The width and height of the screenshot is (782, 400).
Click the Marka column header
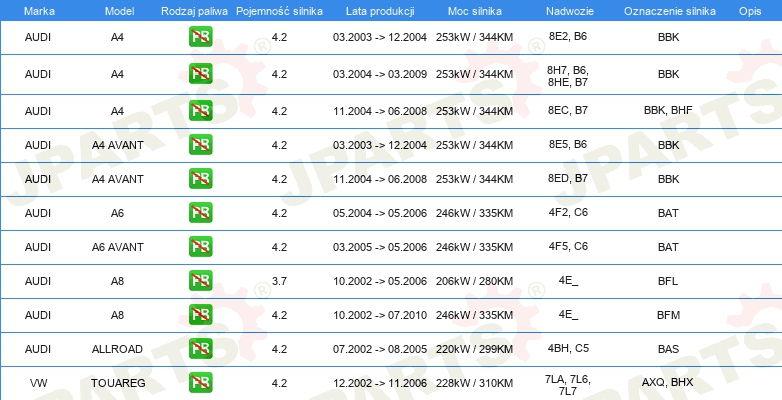39,11
